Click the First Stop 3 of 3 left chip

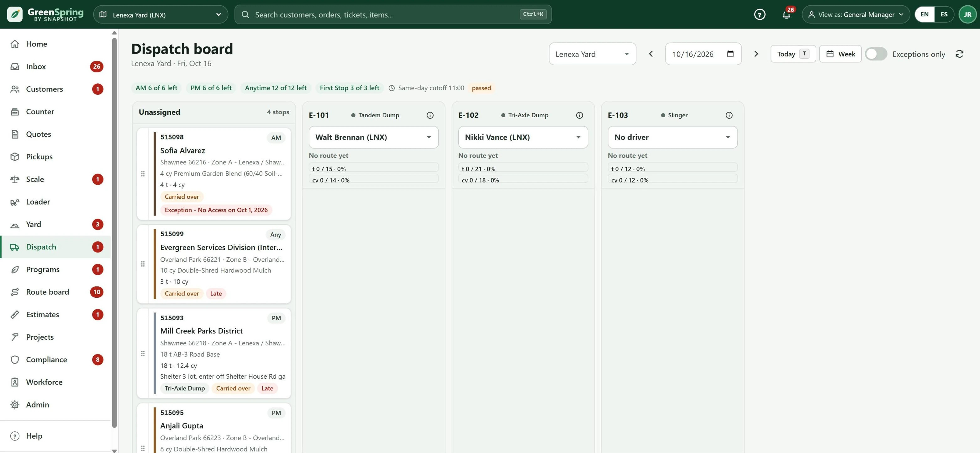[349, 88]
